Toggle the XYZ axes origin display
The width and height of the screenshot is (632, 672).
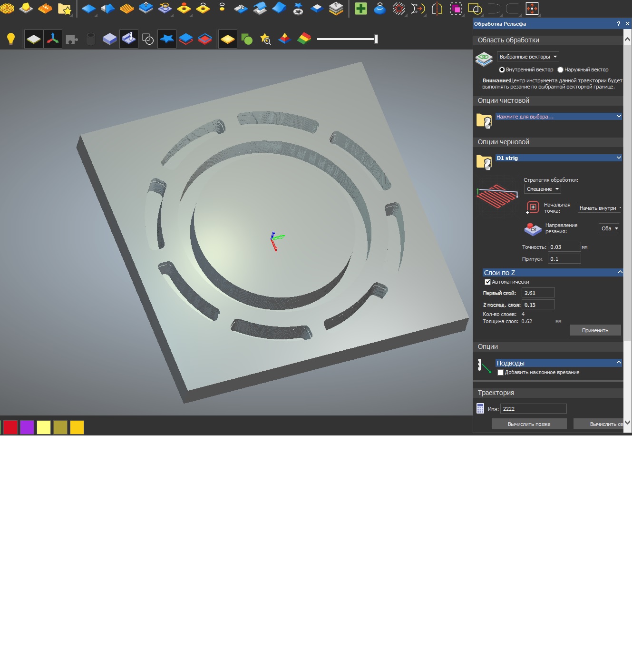pyautogui.click(x=53, y=39)
